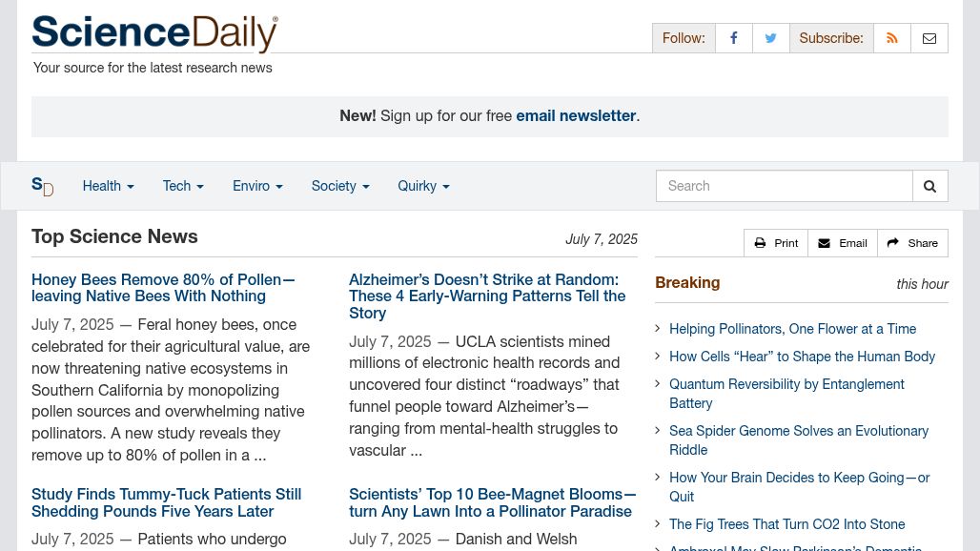
Task: Subscribe via the orange RSS feed icon
Action: pyautogui.click(x=892, y=38)
